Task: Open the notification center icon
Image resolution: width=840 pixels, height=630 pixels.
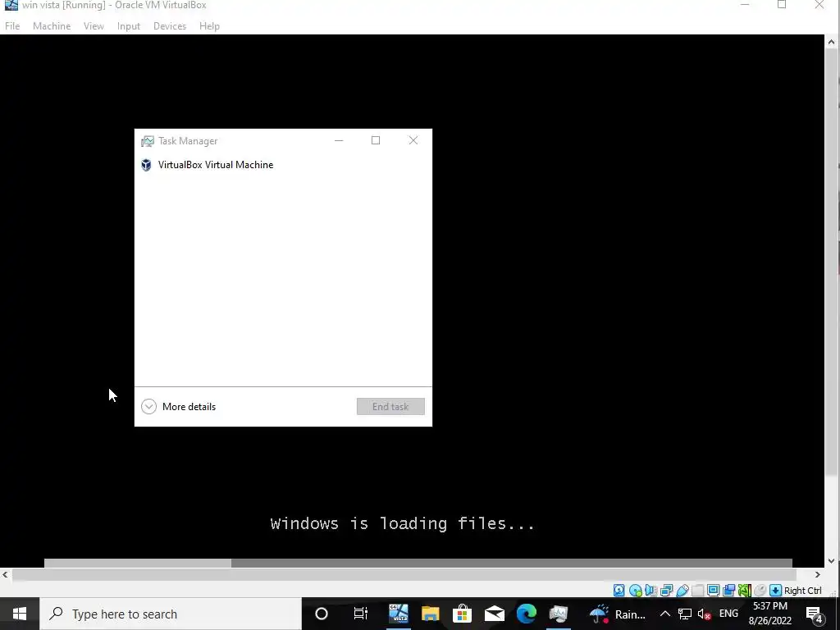Action: (815, 614)
